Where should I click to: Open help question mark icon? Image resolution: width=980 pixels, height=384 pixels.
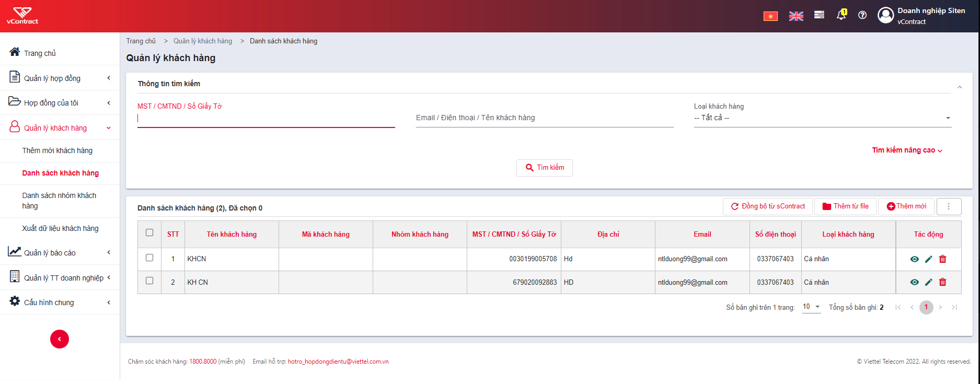click(x=862, y=15)
